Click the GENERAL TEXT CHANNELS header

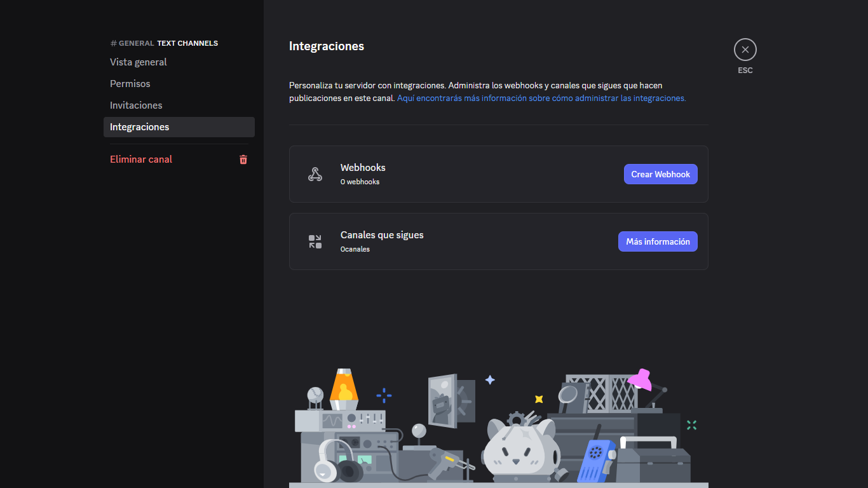pyautogui.click(x=165, y=43)
